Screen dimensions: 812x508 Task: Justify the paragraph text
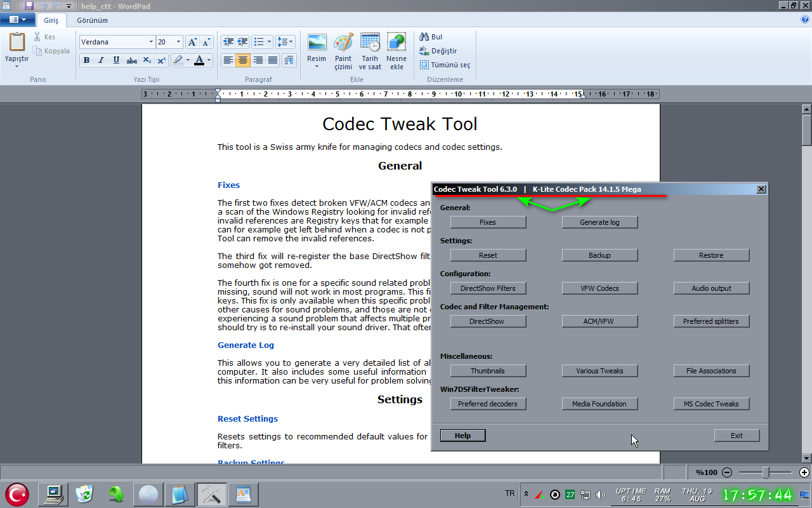(x=273, y=60)
